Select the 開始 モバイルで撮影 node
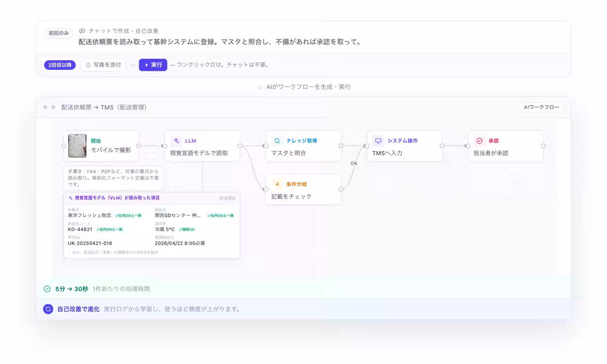 [101, 146]
